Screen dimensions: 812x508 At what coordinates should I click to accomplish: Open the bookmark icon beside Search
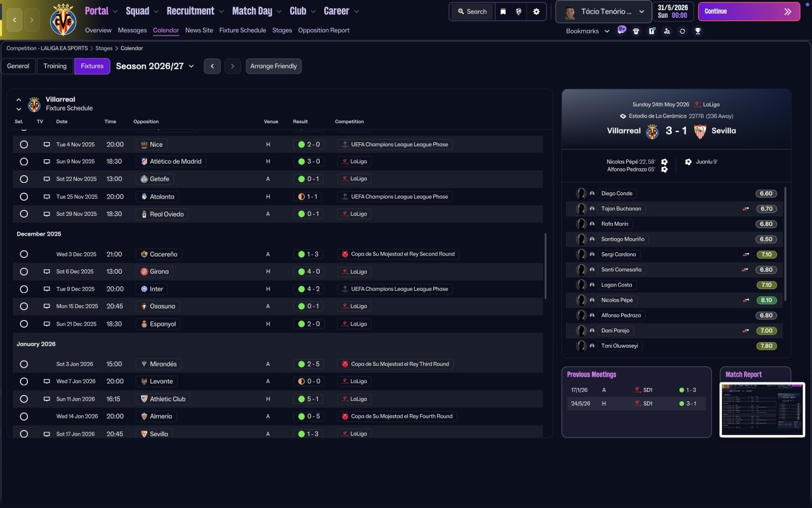[503, 11]
